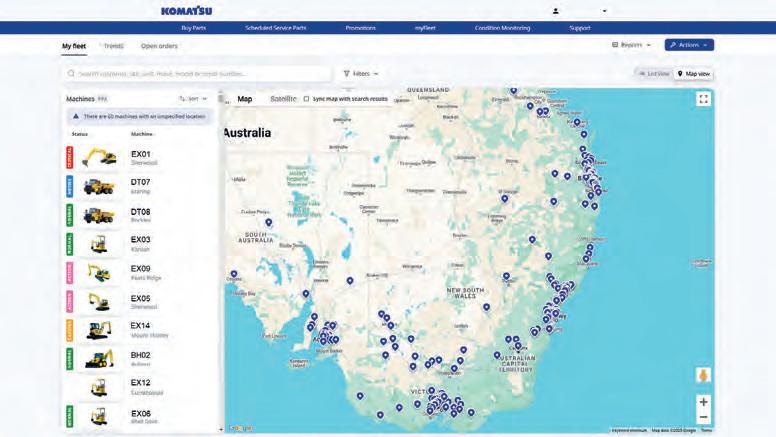This screenshot has width=776, height=437.
Task: Click the map pin in South Australia outback
Action: tap(269, 223)
